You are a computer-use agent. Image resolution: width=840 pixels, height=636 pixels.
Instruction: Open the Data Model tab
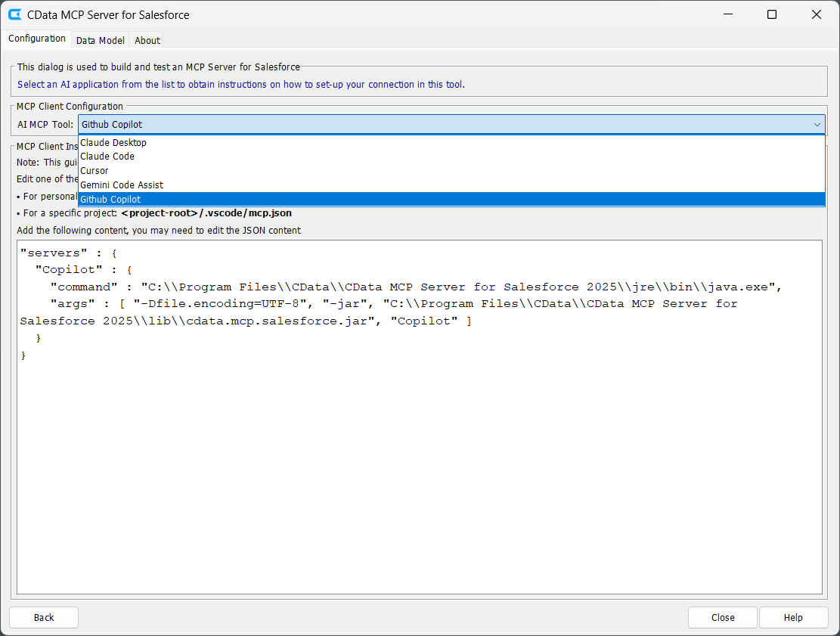click(x=101, y=40)
